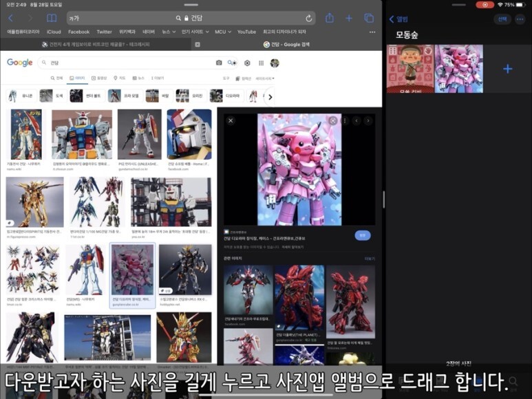Open preview image more options menu
This screenshot has height=399, width=532.
coord(345,120)
